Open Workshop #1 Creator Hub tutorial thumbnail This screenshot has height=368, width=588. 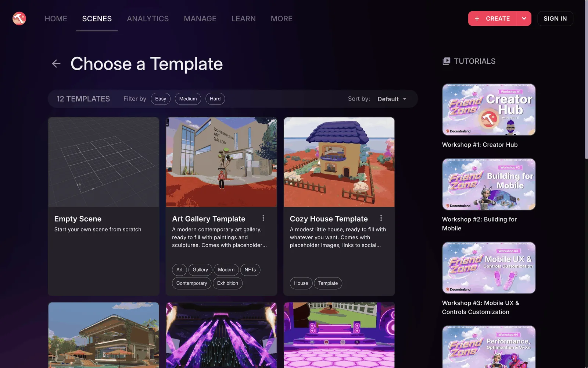point(489,110)
